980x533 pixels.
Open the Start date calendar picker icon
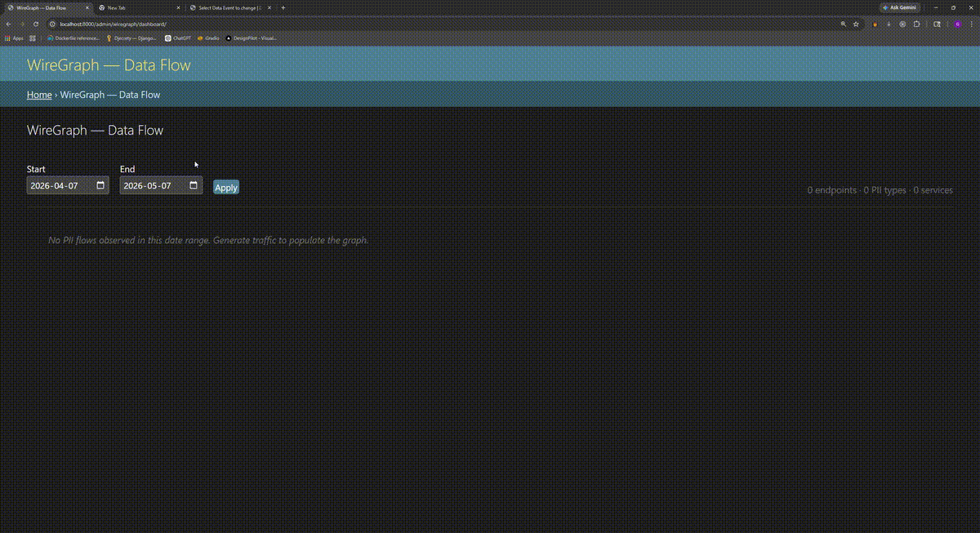100,185
